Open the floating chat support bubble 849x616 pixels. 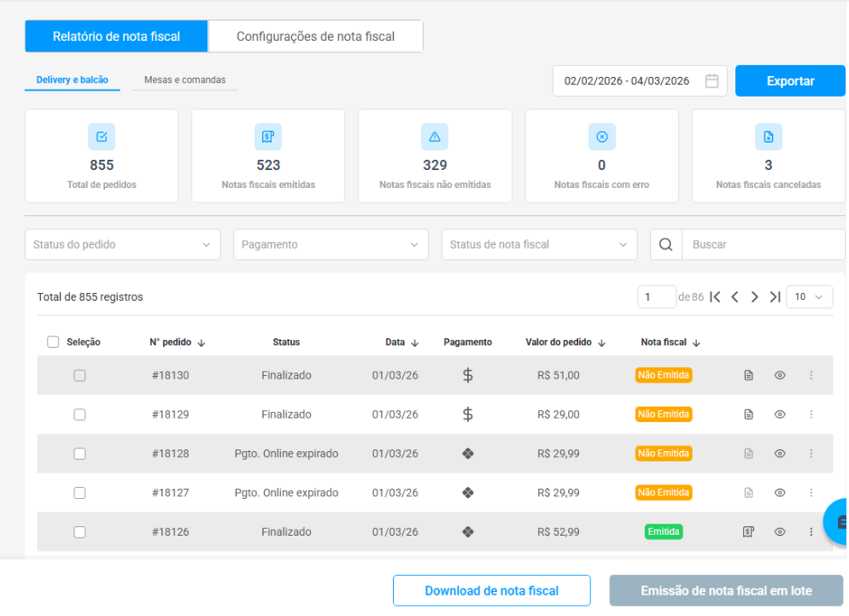pos(839,521)
